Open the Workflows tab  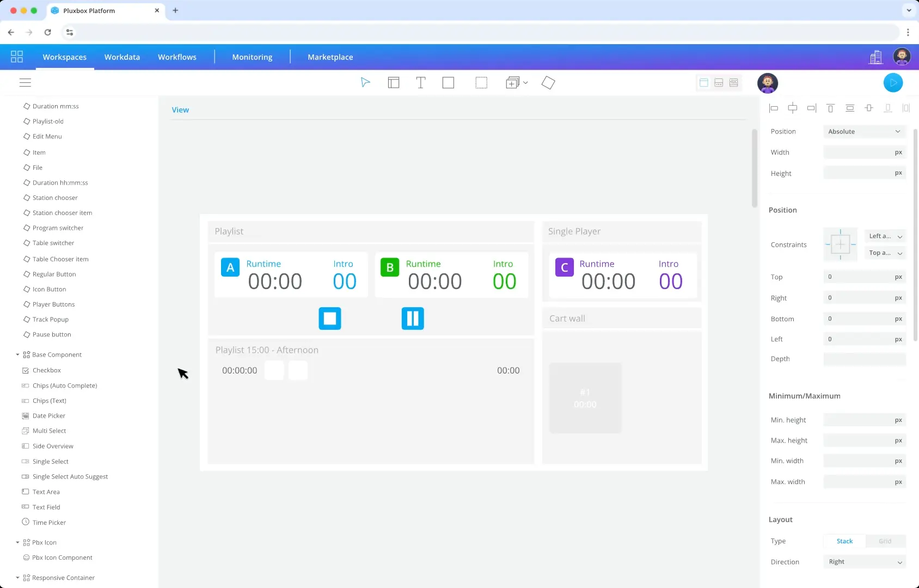click(177, 57)
